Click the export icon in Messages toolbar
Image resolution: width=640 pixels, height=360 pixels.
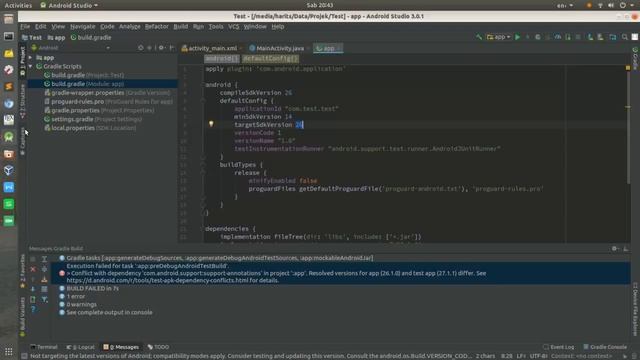click(x=44, y=279)
